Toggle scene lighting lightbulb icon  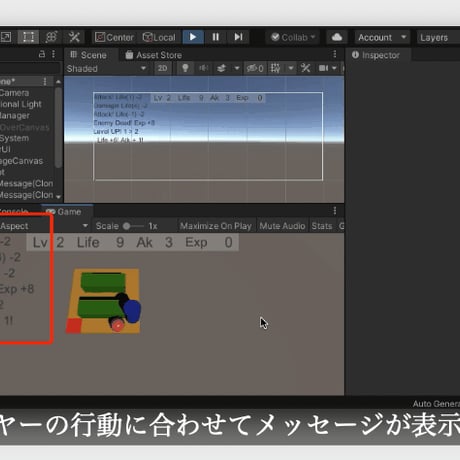[185, 68]
